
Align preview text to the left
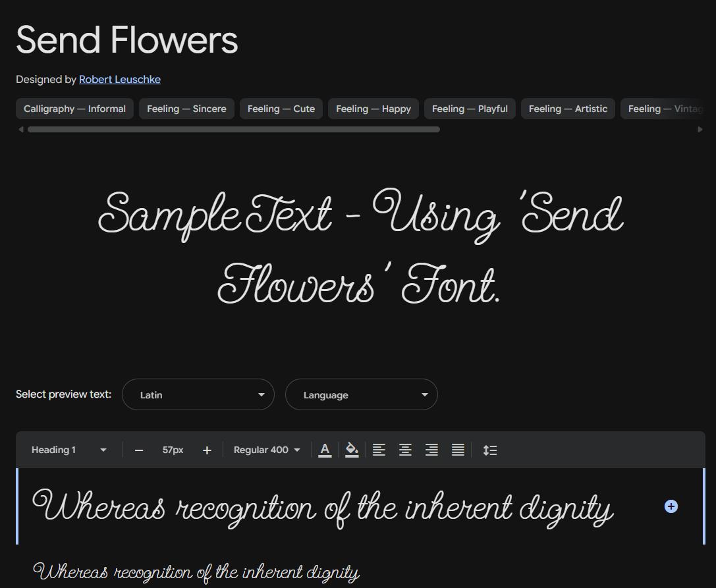tap(379, 450)
